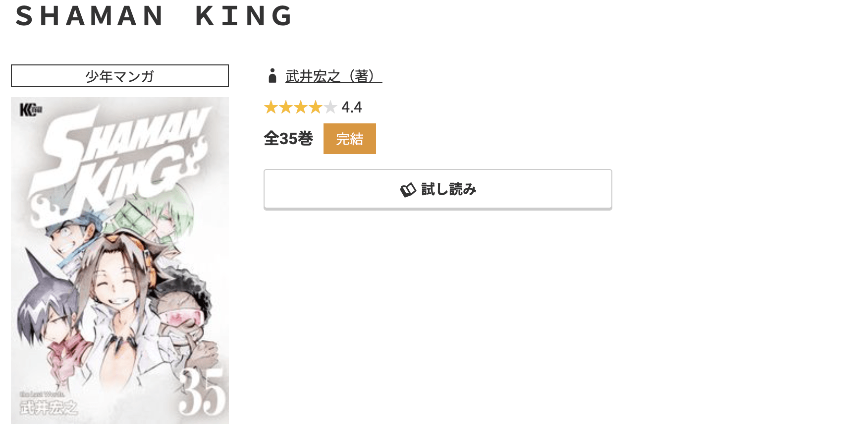
Task: Click the SHAMAN KING page title heading
Action: point(155,16)
